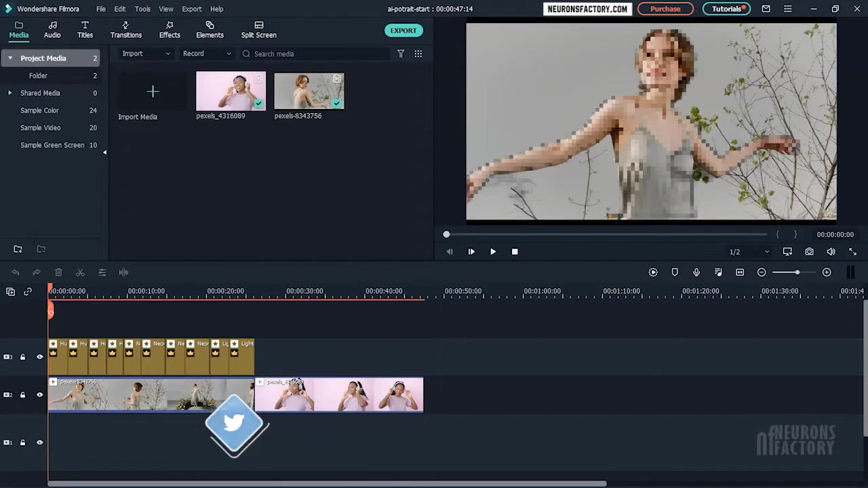Switch media library grid view icon
Image resolution: width=868 pixels, height=488 pixels.
click(x=418, y=54)
